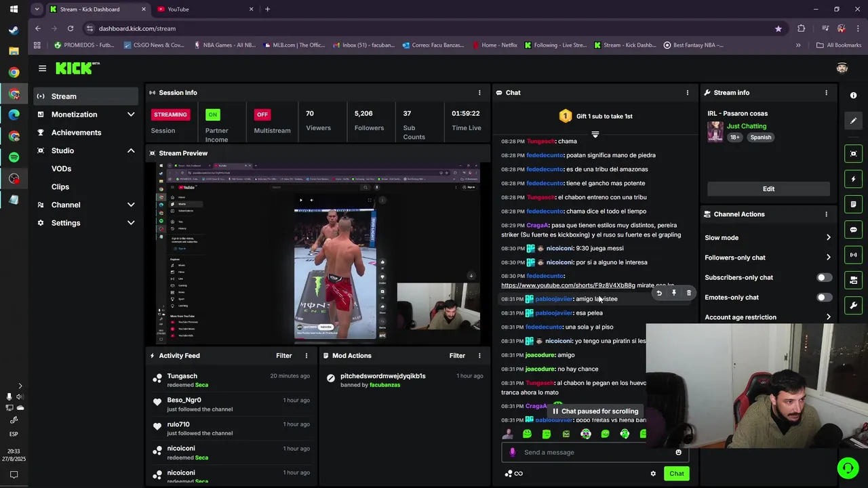Open the Activity Feed Filter dropdown

pos(284,356)
